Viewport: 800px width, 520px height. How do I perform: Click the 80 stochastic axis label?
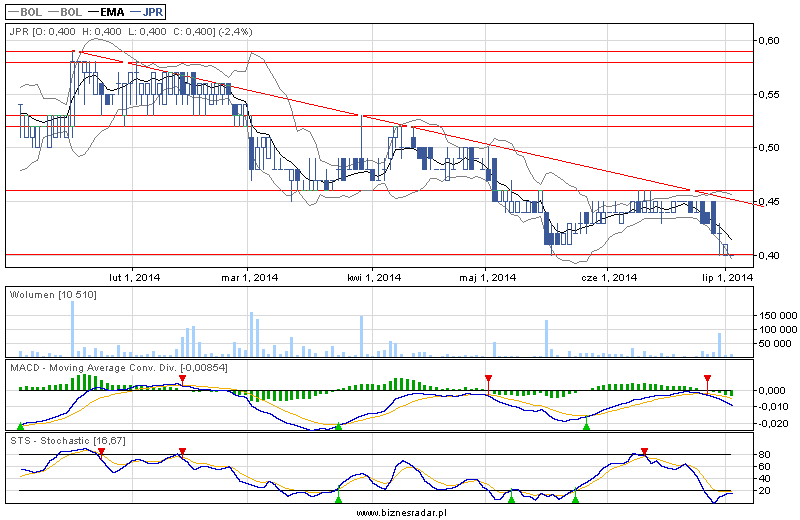pyautogui.click(x=764, y=455)
